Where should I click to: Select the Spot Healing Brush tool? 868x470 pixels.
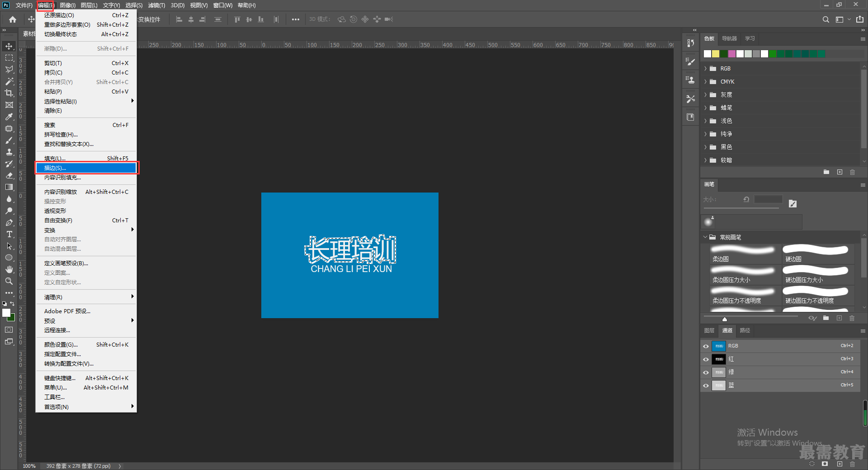(x=9, y=128)
